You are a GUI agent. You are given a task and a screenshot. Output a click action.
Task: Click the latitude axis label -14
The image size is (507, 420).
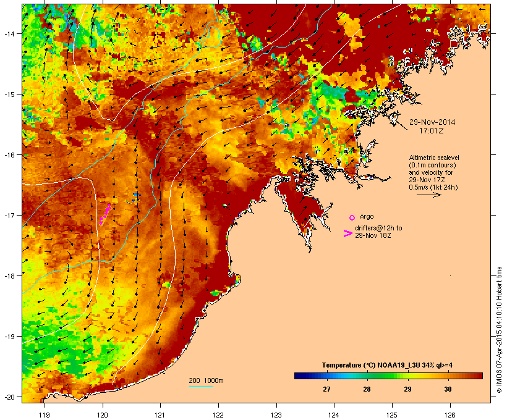tap(9, 33)
